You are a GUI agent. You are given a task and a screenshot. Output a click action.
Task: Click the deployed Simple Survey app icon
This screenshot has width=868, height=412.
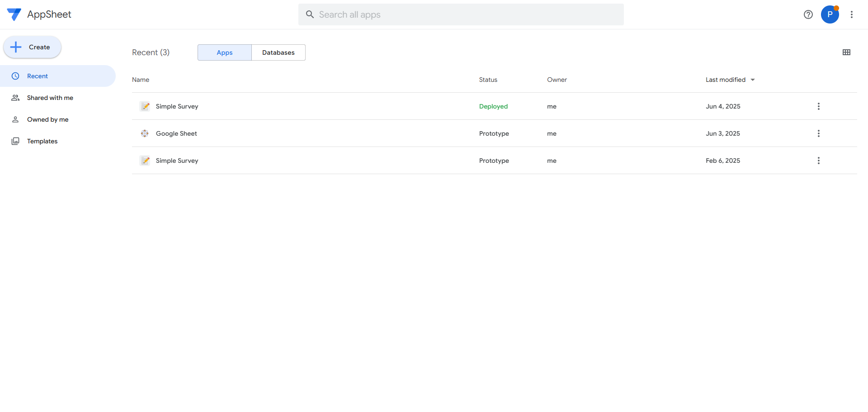tap(145, 106)
